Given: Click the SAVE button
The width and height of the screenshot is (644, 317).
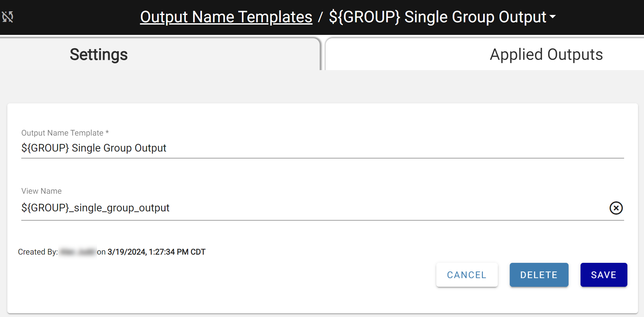Looking at the screenshot, I should point(603,275).
